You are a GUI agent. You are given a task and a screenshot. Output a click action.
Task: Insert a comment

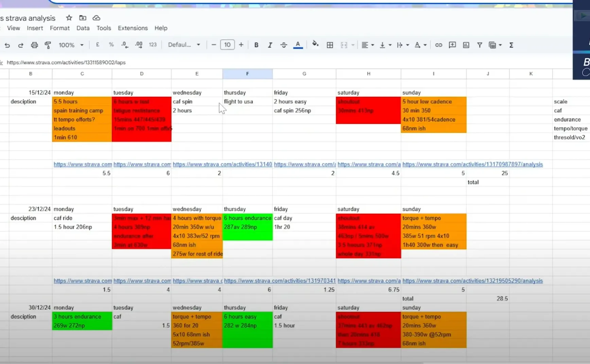click(452, 45)
